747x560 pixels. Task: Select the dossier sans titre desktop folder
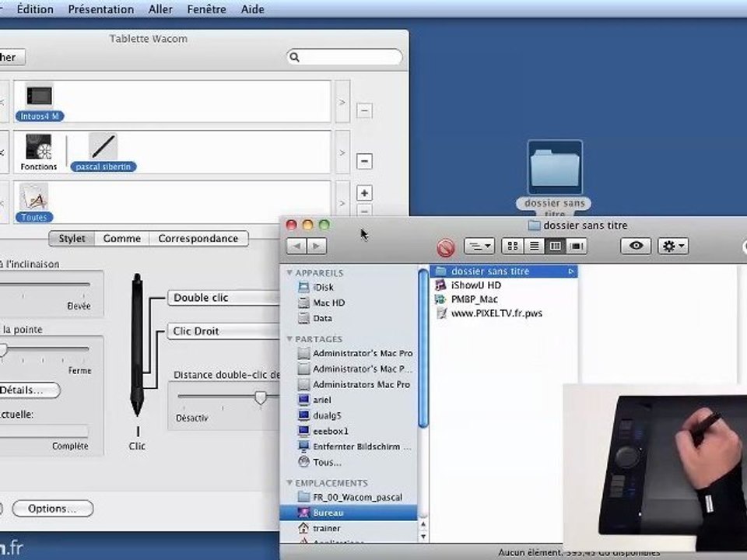[555, 166]
